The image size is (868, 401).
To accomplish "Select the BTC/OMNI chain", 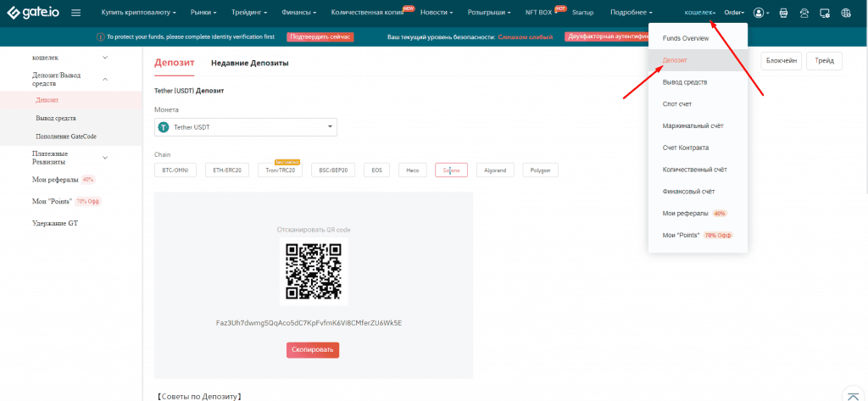I will click(x=175, y=170).
